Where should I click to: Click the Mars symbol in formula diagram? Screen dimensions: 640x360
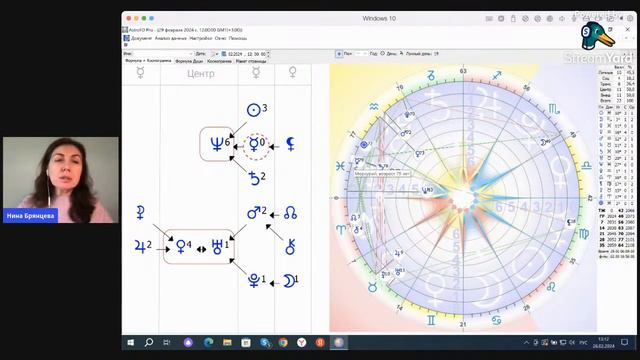click(x=253, y=213)
